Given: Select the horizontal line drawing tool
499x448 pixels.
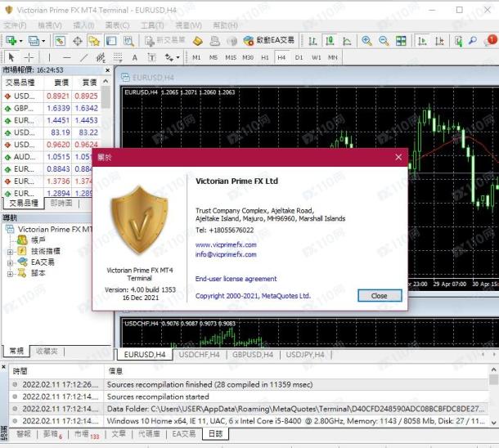Looking at the screenshot, I should pyautogui.click(x=66, y=57).
